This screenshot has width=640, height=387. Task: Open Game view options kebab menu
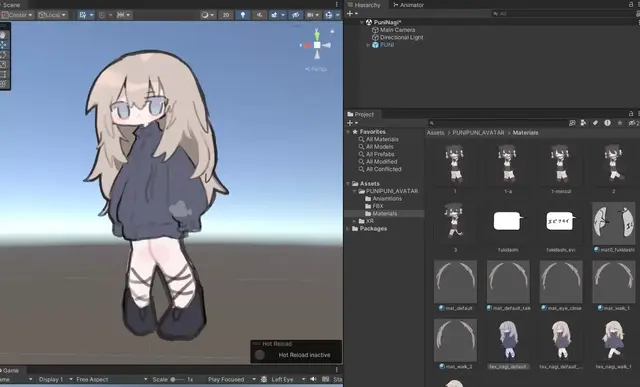click(337, 370)
